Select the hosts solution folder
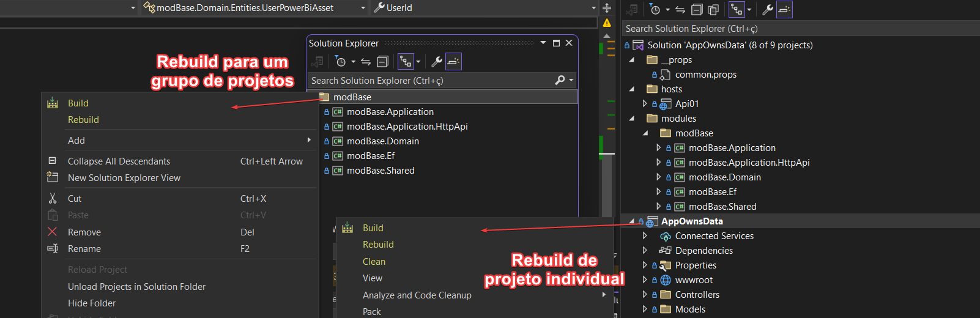The image size is (980, 318). (671, 89)
